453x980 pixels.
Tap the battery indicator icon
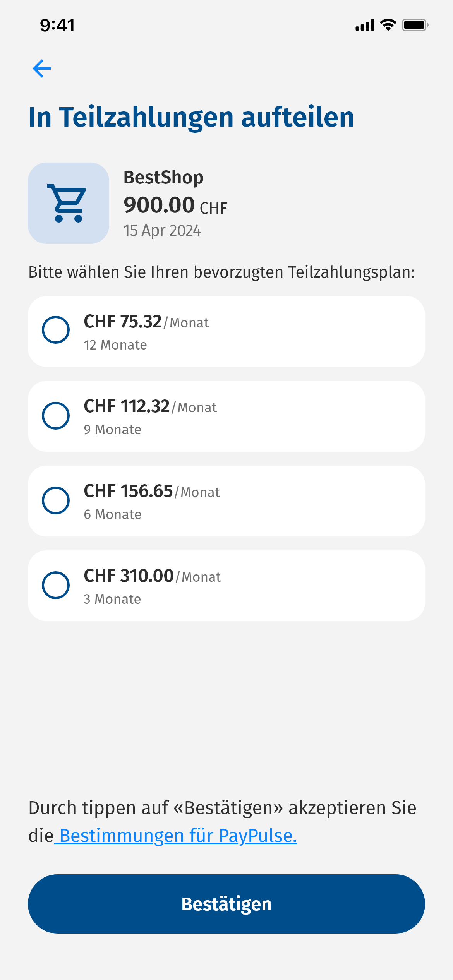coord(415,25)
